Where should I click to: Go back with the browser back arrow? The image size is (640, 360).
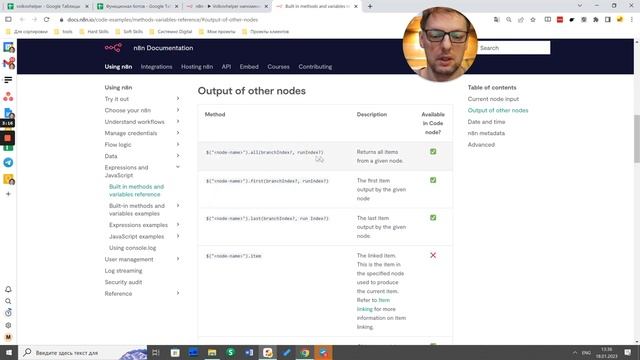(x=22, y=20)
